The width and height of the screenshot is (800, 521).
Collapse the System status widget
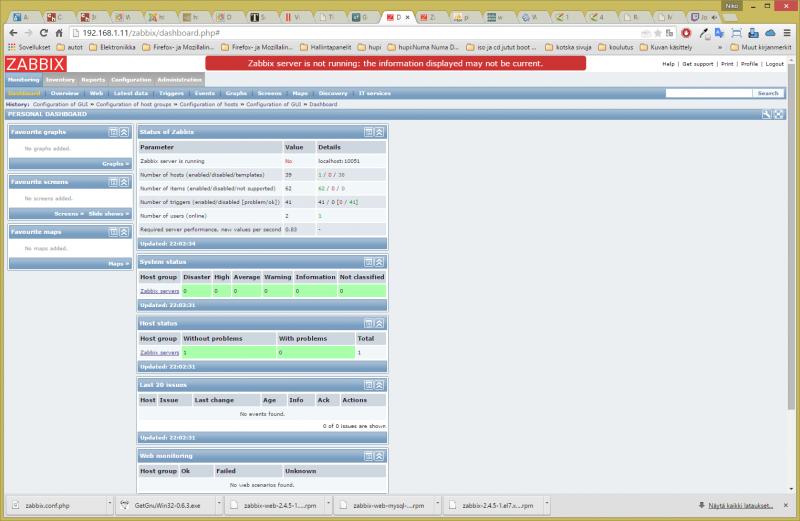(x=379, y=262)
